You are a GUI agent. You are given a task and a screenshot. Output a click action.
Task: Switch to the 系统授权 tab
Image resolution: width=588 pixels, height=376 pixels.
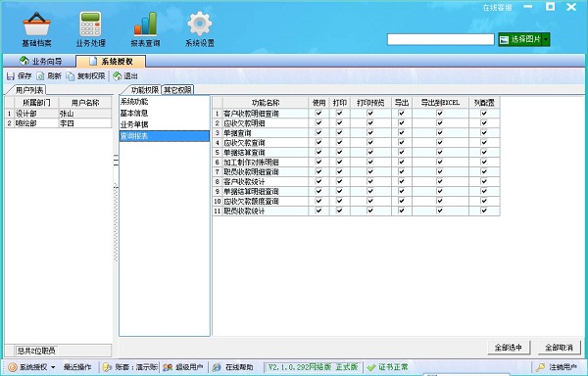pyautogui.click(x=111, y=61)
